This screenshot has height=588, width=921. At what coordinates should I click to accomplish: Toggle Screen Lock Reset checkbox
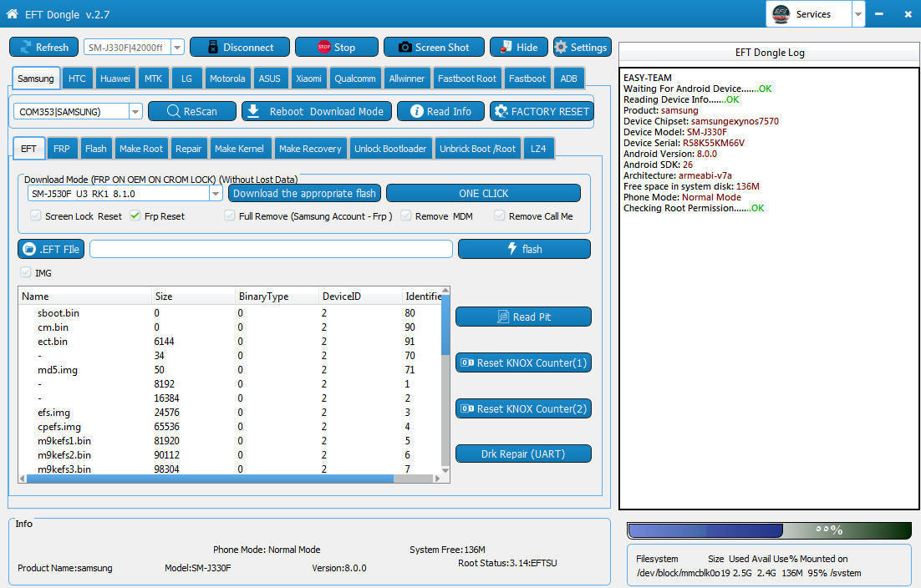click(36, 215)
